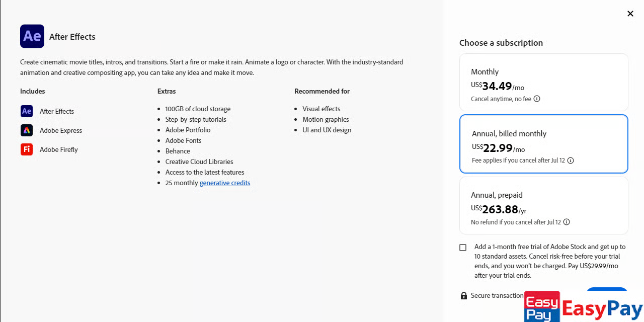Click the 'After Effects' title in the header
The image size is (644, 322).
72,37
